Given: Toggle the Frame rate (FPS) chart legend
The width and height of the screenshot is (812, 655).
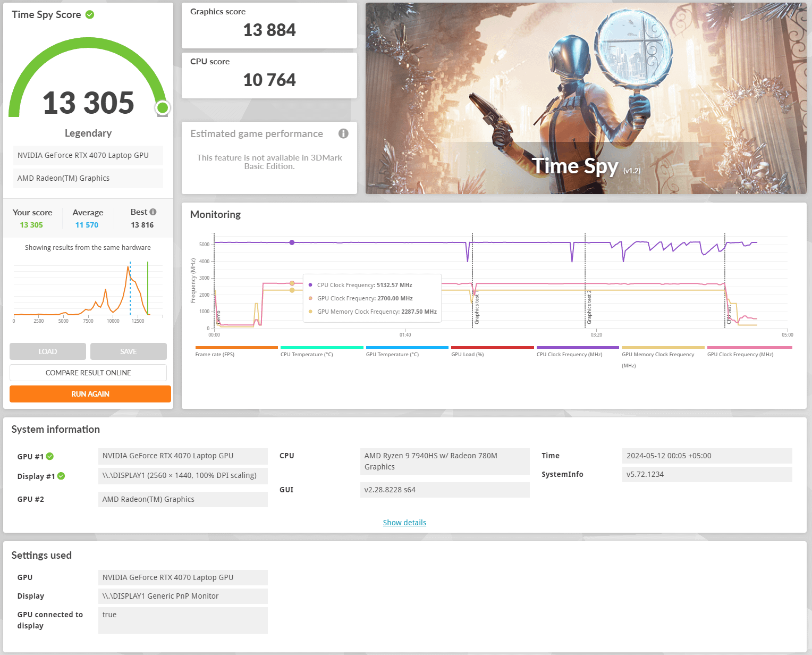Looking at the screenshot, I should coord(236,352).
